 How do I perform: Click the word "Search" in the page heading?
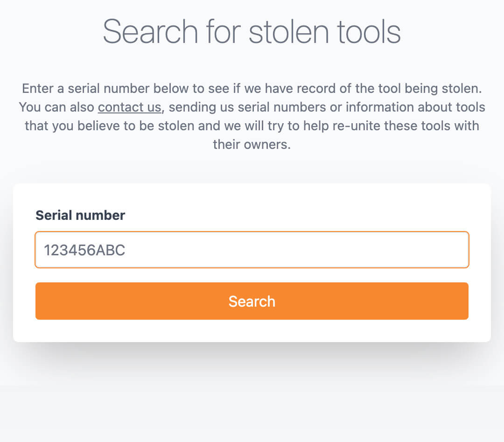click(x=150, y=31)
